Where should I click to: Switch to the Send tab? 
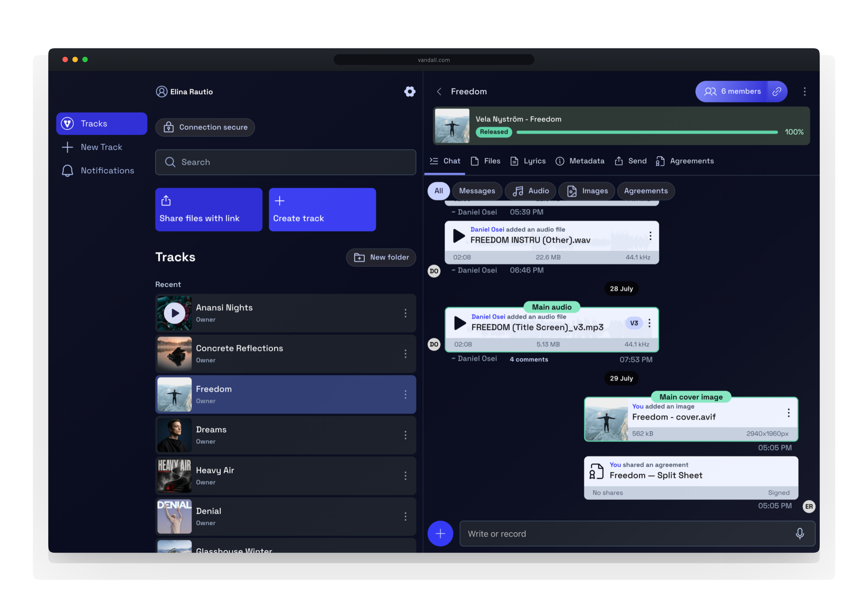coord(630,161)
